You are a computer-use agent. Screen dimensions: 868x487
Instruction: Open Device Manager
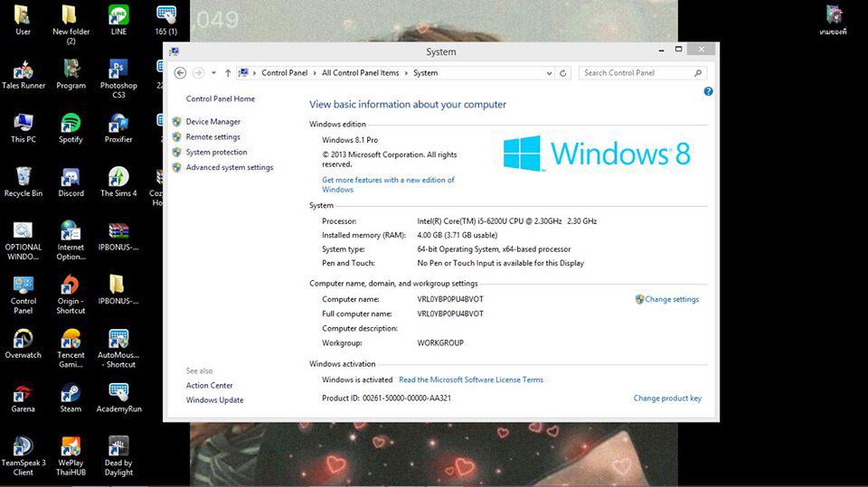(213, 122)
